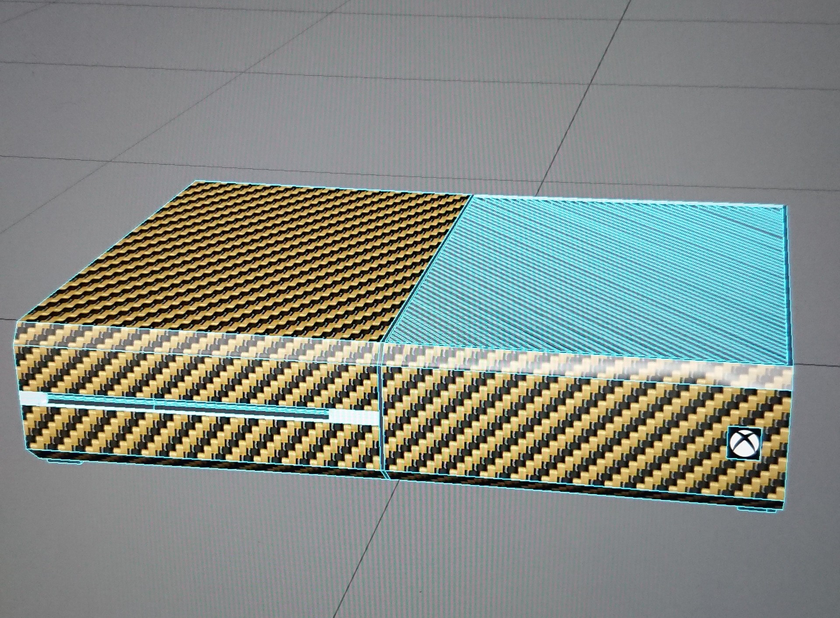Viewport: 840px width, 618px height.
Task: Click the Xbox logo power button
Action: point(744,443)
